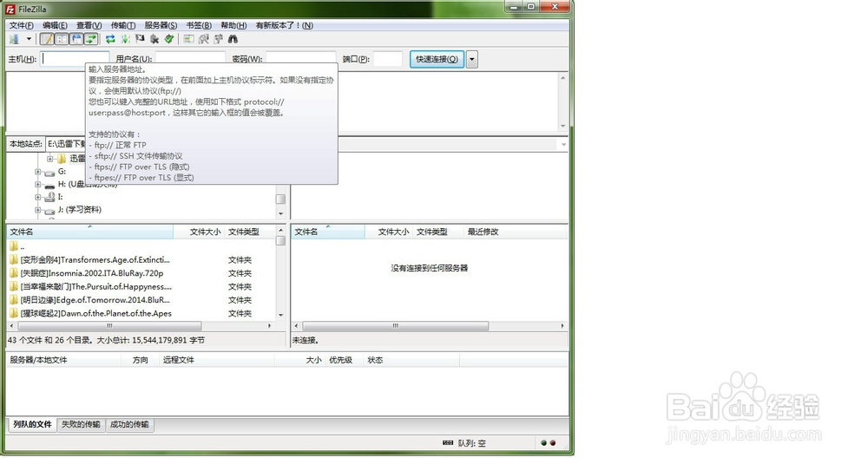Viewport: 868px width, 464px height.
Task: Open the 编辑(E) menu
Action: [x=55, y=25]
